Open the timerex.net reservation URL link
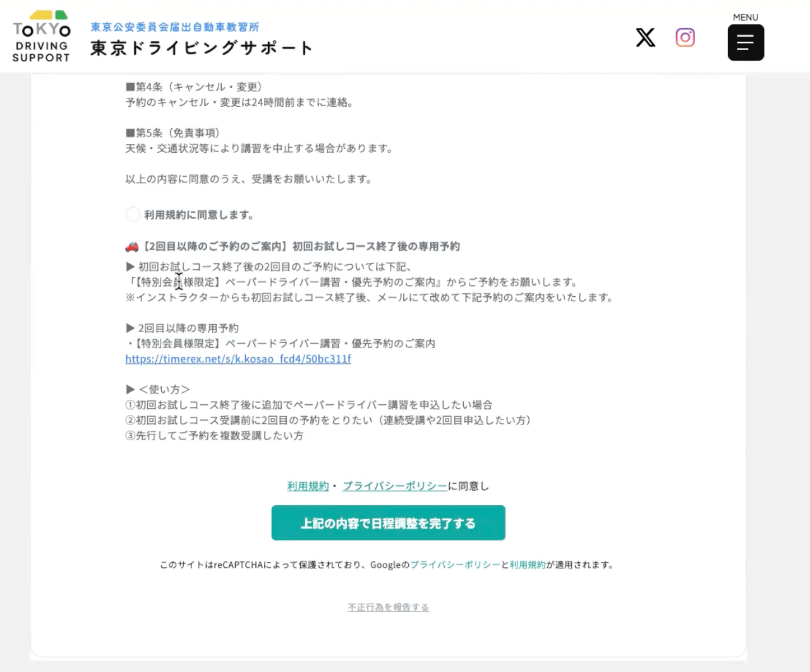The image size is (810, 672). pyautogui.click(x=238, y=359)
